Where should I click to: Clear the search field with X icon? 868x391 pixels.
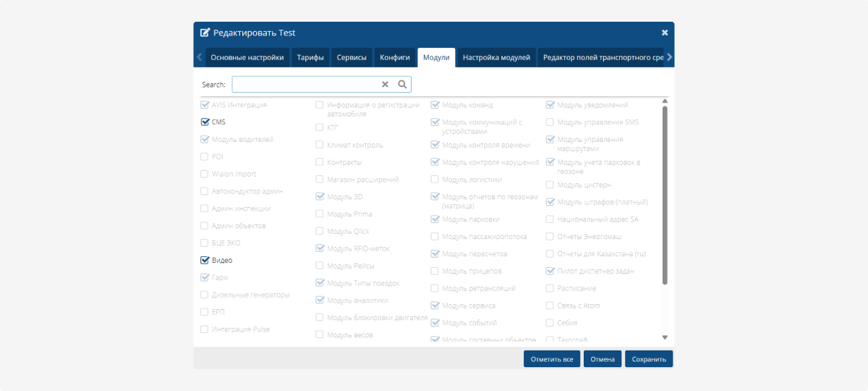coord(386,85)
